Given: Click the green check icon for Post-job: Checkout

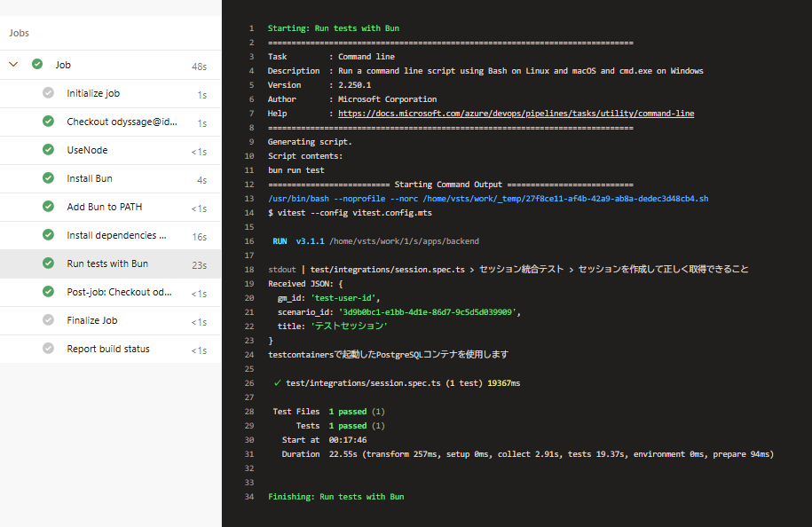Looking at the screenshot, I should click(x=48, y=292).
